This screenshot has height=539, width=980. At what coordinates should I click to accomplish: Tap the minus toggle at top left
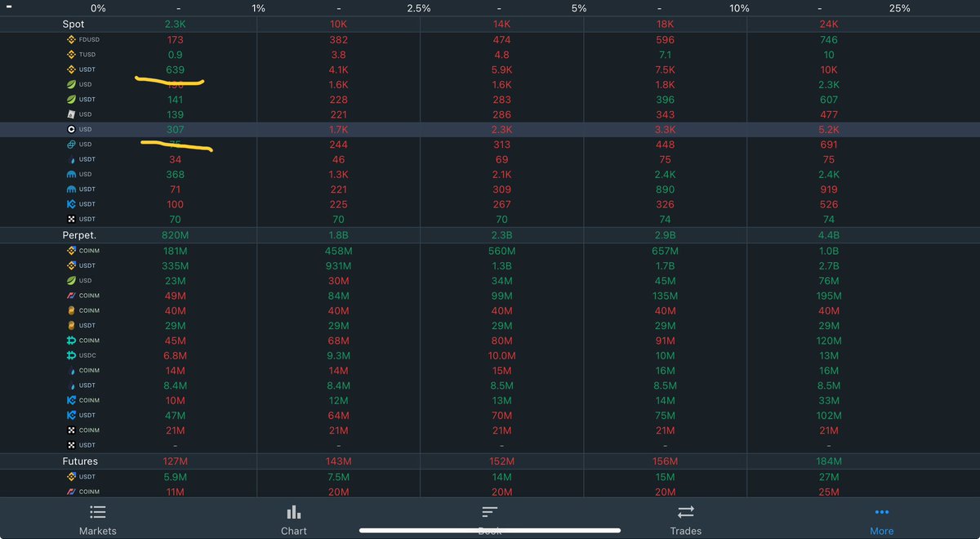(9, 7)
